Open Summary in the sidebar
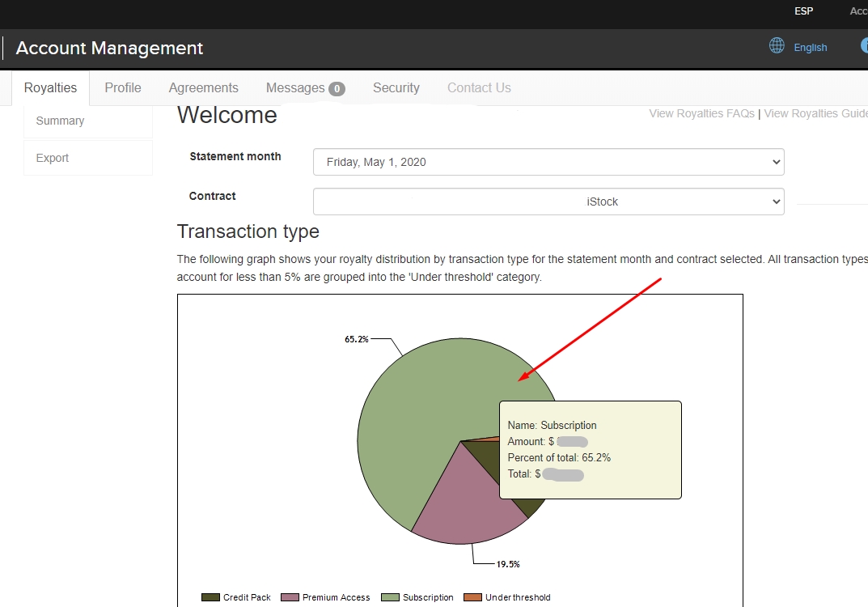 pyautogui.click(x=60, y=121)
